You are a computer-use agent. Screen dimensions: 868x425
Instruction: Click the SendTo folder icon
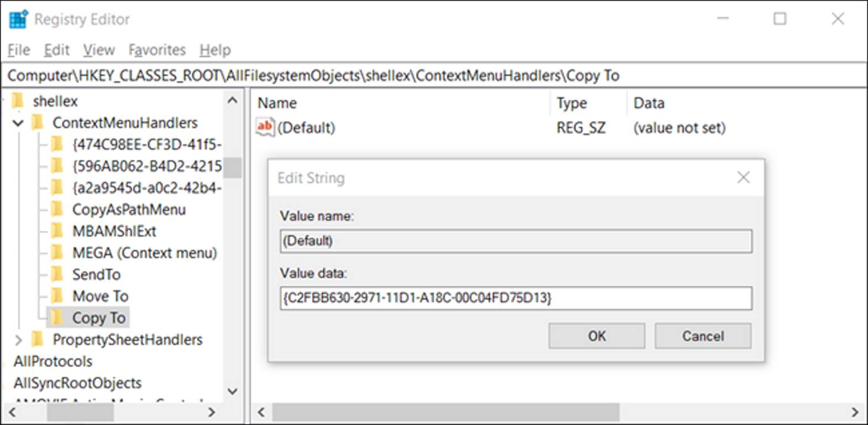(x=56, y=274)
